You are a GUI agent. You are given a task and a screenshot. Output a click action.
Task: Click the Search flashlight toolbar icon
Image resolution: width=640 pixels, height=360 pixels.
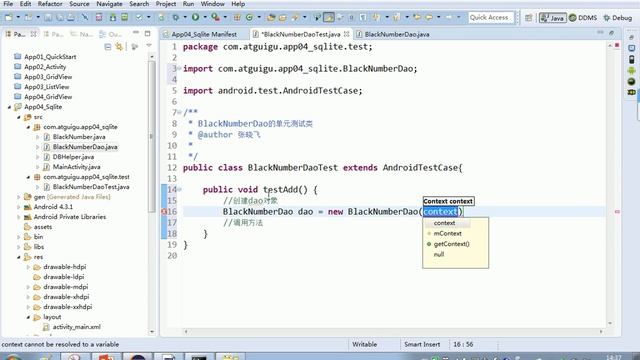(296, 18)
